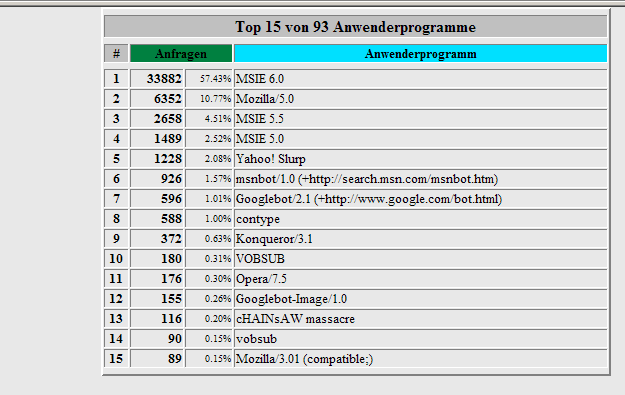Click the 'Opera/7.5' entry
625x395 pixels.
click(261, 279)
